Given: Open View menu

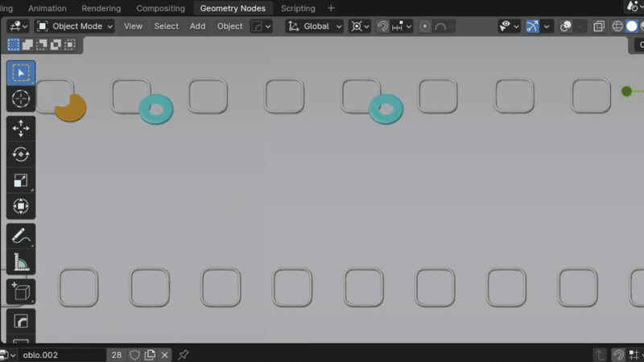Looking at the screenshot, I should click(133, 27).
